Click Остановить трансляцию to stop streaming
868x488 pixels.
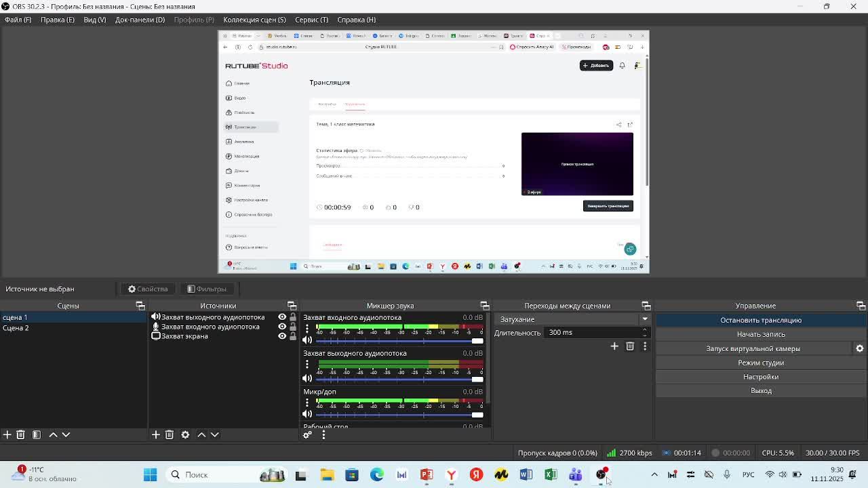[761, 320]
